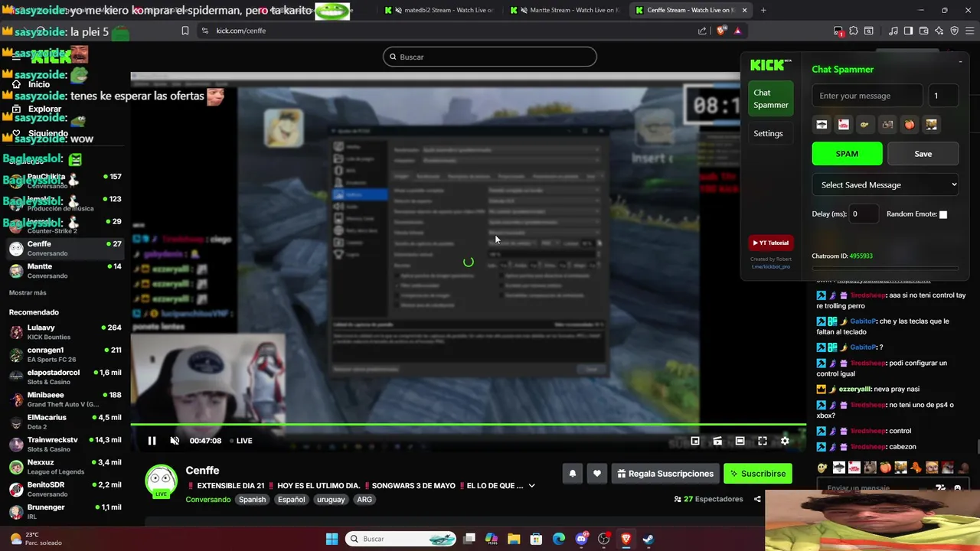Image resolution: width=980 pixels, height=551 pixels.
Task: Toggle the Random Emote checkbox
Action: point(943,214)
